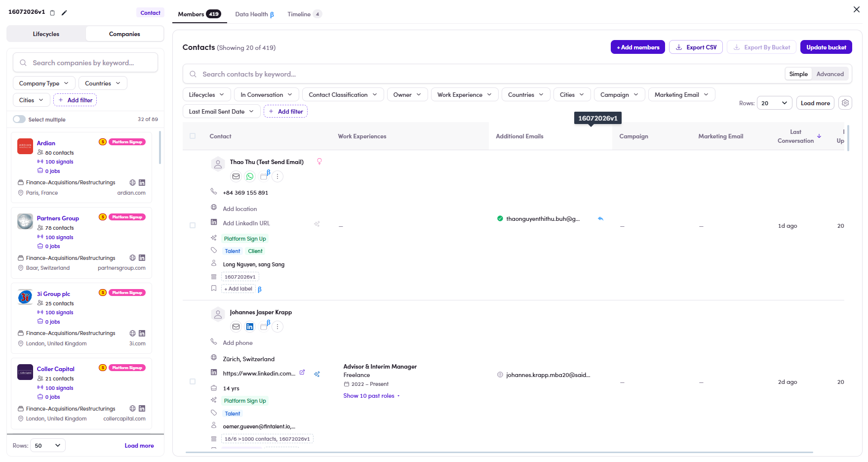The image size is (868, 462).
Task: Toggle the Select multiple switch
Action: 19,119
